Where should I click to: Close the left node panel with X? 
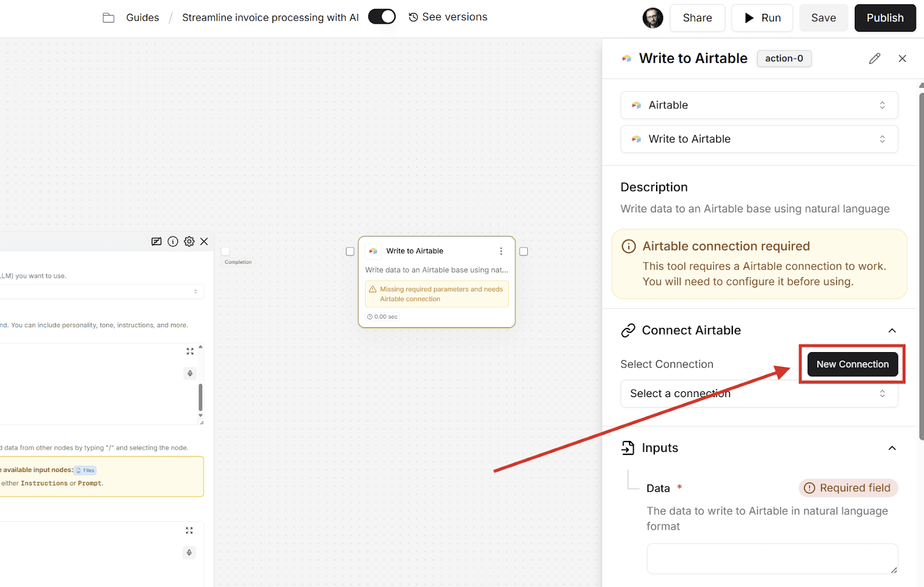[204, 242]
